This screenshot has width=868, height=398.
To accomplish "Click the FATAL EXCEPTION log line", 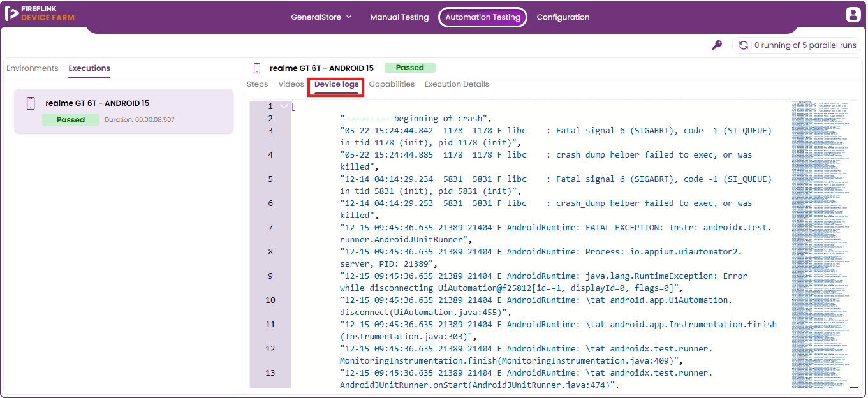I will pyautogui.click(x=555, y=233).
